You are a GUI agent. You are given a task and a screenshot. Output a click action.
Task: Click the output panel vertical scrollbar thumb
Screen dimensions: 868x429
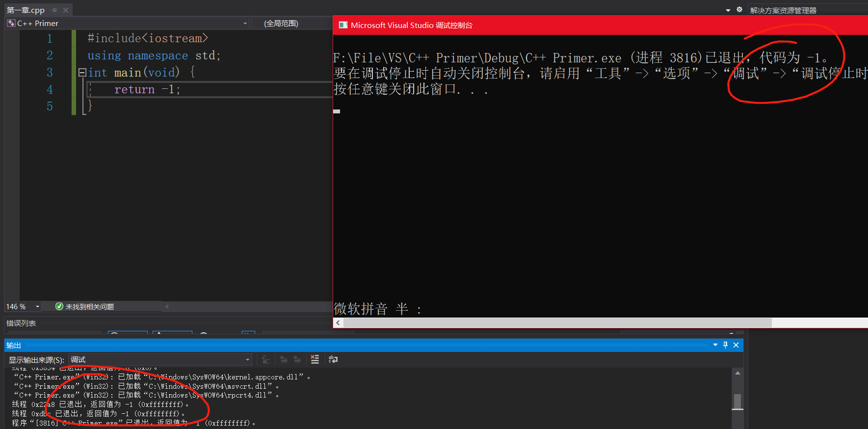[x=737, y=401]
